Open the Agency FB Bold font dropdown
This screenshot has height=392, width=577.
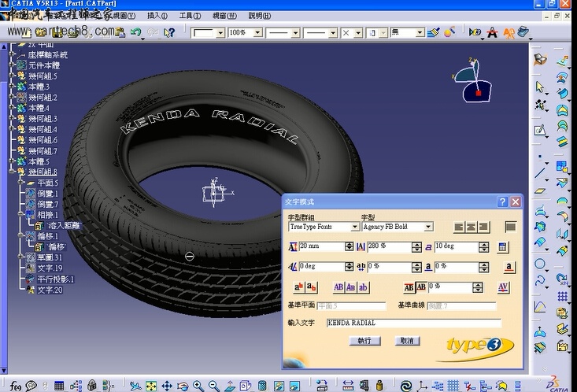point(428,227)
